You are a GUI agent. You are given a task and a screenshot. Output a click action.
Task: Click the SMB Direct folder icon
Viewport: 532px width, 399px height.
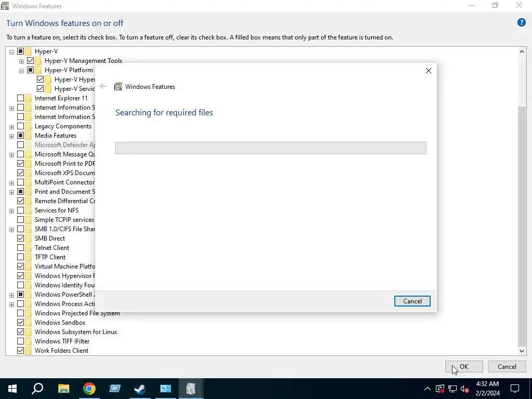coord(29,238)
